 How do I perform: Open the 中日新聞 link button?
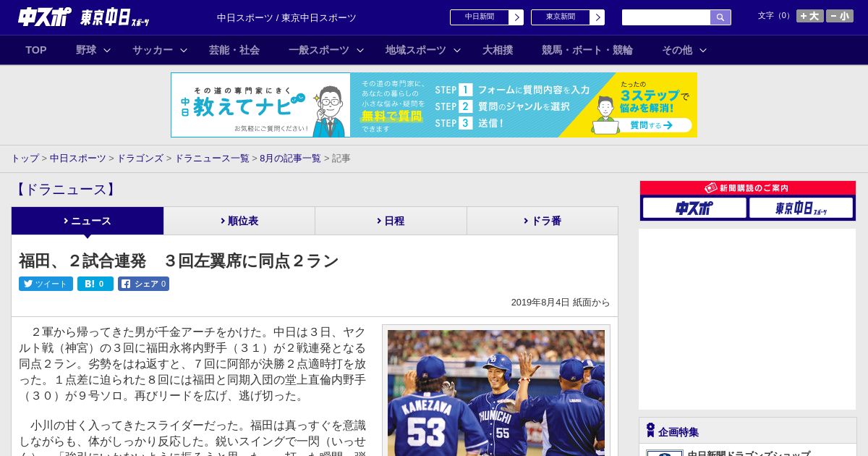pyautogui.click(x=480, y=17)
